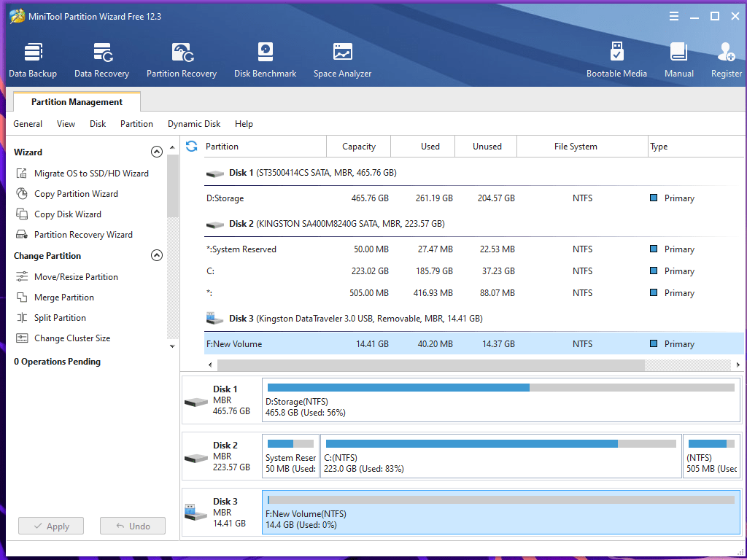Collapse the Change Partition section
This screenshot has width=747, height=560.
coord(156,255)
